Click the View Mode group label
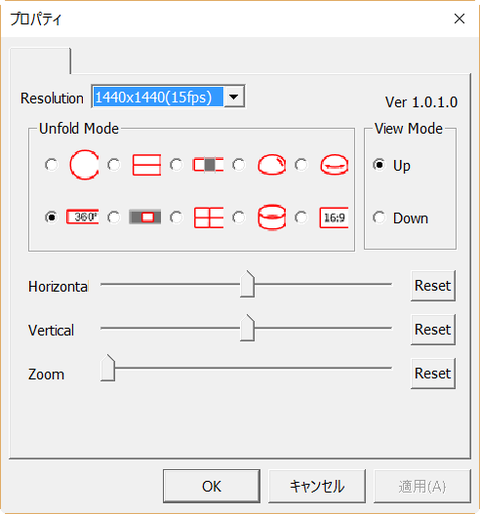Viewport: 480px width, 514px height. click(x=409, y=129)
